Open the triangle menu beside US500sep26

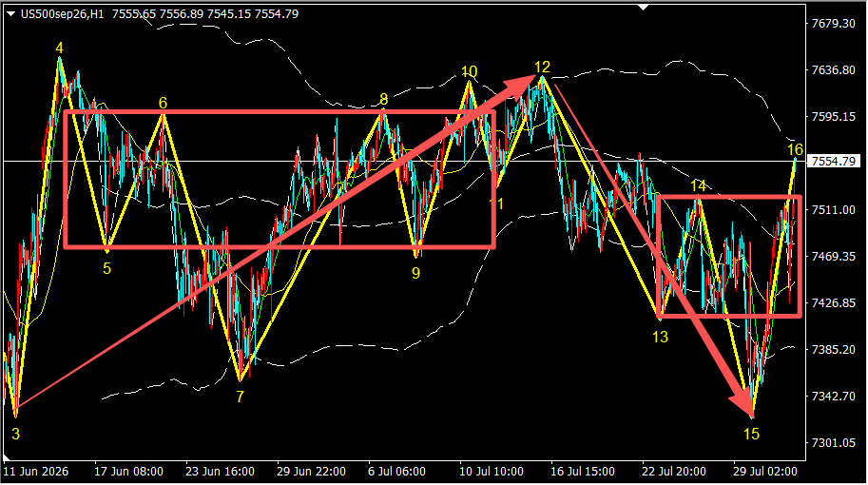point(11,14)
